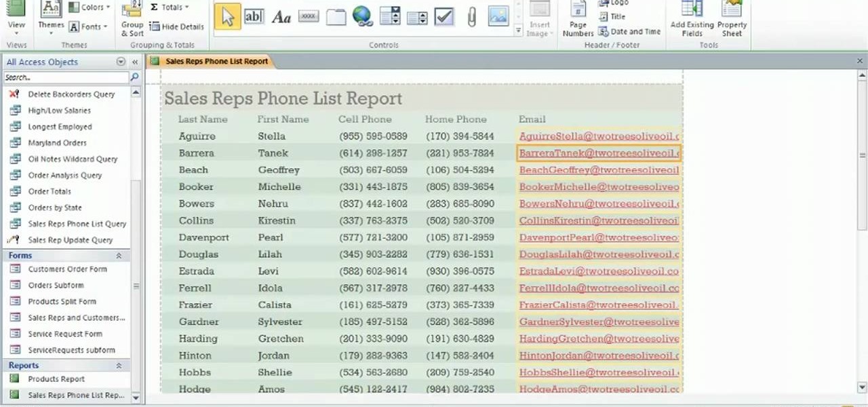Select the report title label
Viewport: 868px width, 407px height.
tap(283, 98)
